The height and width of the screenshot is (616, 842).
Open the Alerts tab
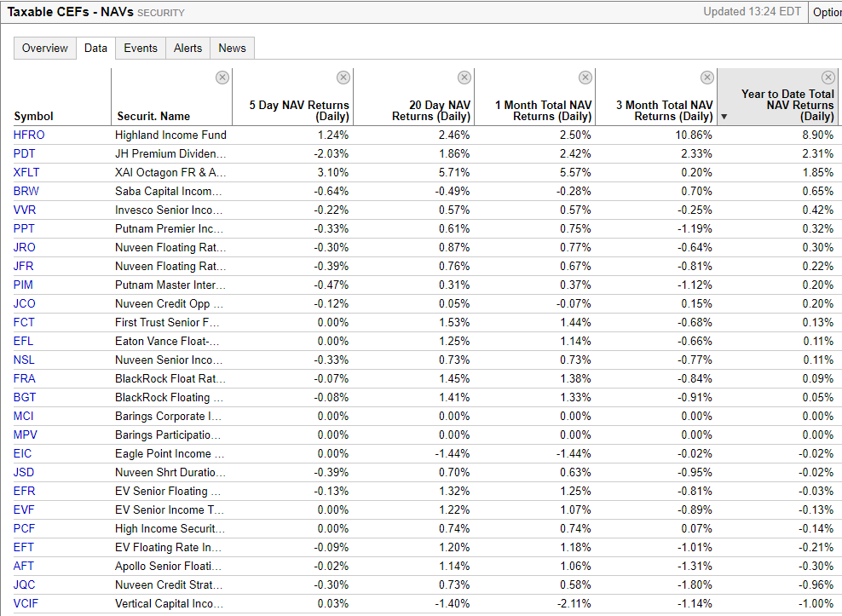(x=188, y=48)
